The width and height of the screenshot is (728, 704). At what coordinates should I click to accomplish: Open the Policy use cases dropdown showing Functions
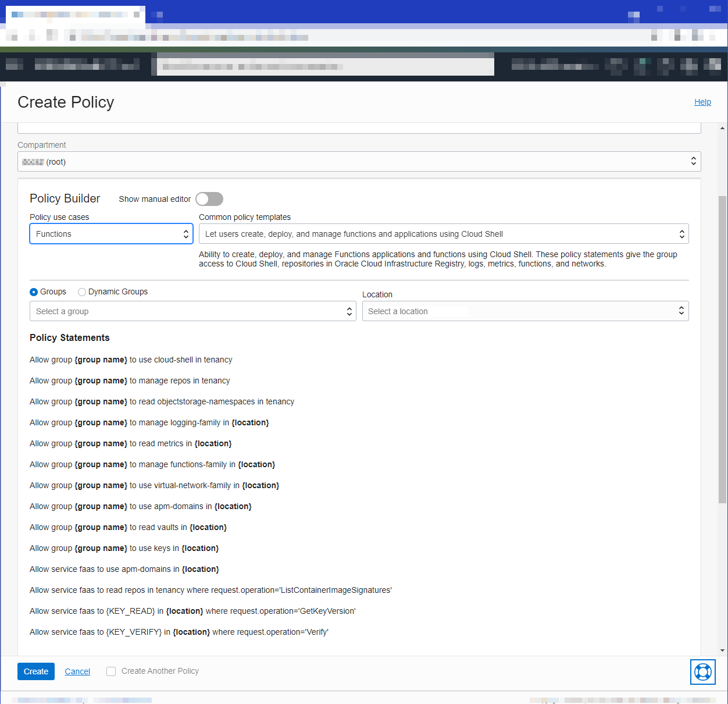(x=110, y=233)
